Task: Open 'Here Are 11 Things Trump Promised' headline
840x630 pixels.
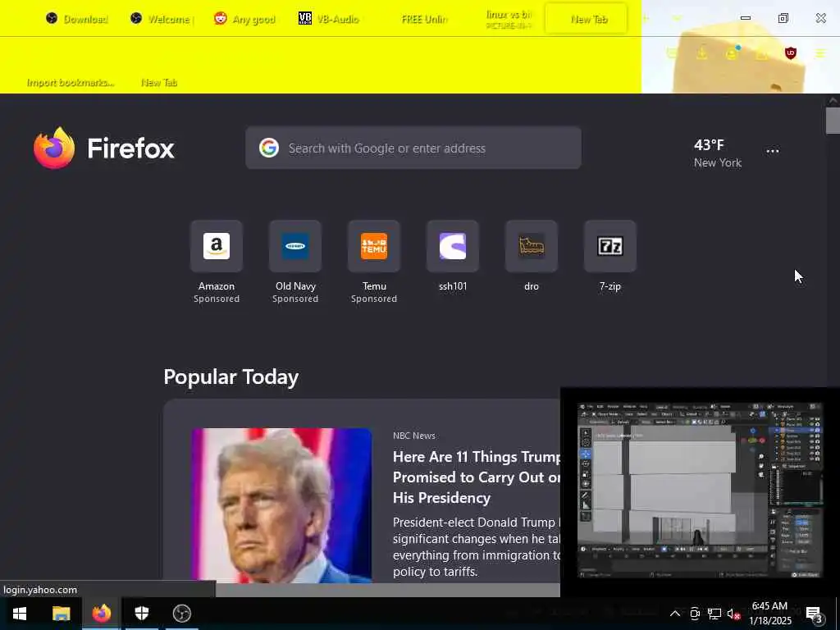Action: (x=477, y=477)
